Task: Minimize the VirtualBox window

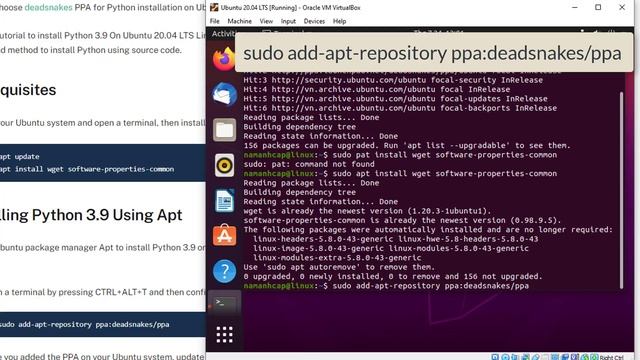Action: pos(575,7)
